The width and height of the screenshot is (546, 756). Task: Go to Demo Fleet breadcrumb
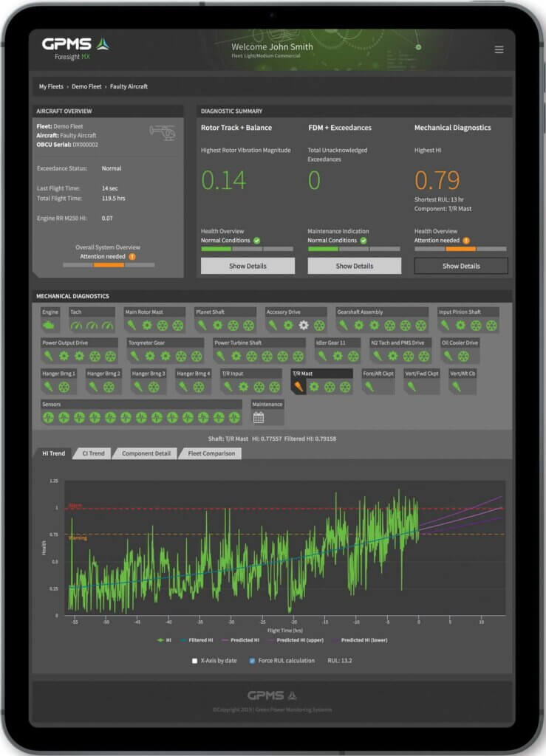click(86, 86)
